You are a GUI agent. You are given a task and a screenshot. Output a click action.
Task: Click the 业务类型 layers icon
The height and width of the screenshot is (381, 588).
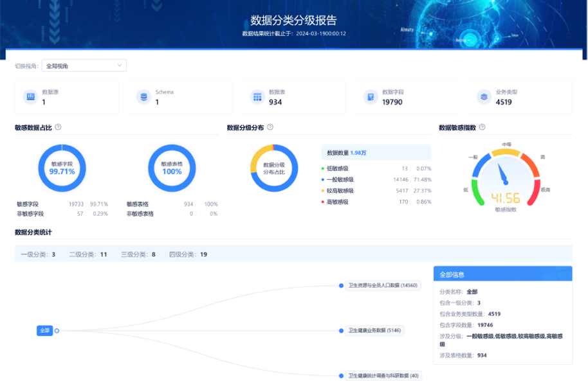483,95
